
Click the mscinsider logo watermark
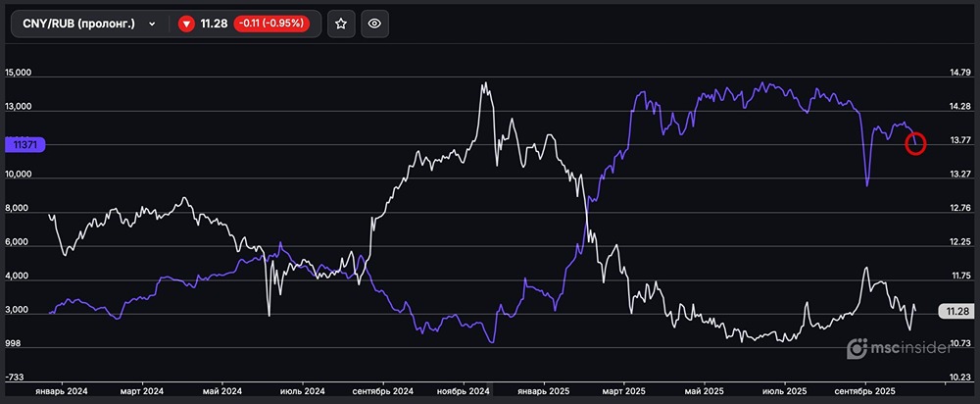[x=900, y=348]
